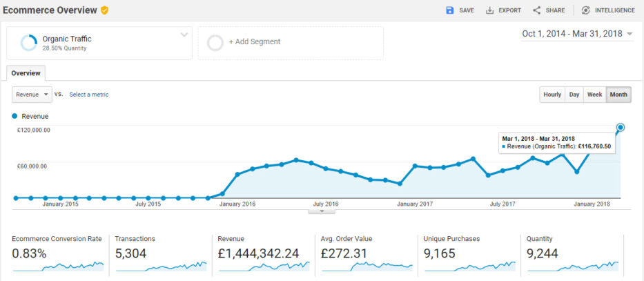Open the Revenue metric dropdown
This screenshot has height=281, width=644.
coord(32,95)
